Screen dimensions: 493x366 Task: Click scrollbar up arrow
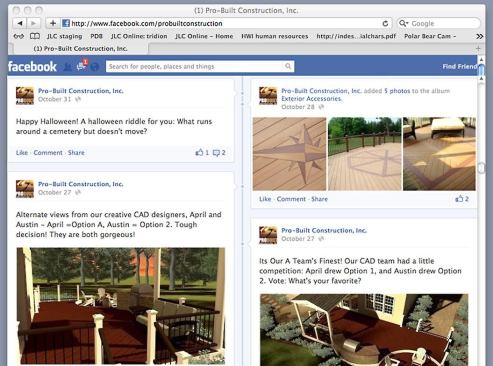[x=481, y=59]
